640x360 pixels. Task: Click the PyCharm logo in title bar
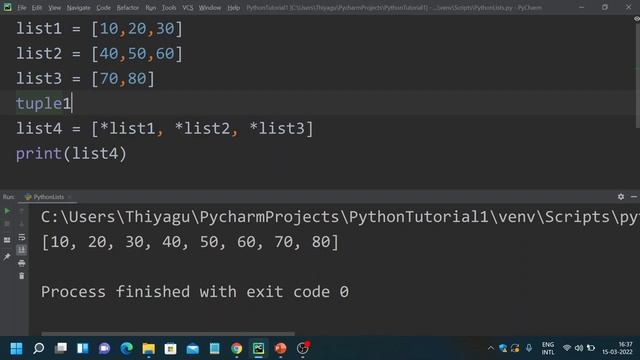click(x=7, y=7)
